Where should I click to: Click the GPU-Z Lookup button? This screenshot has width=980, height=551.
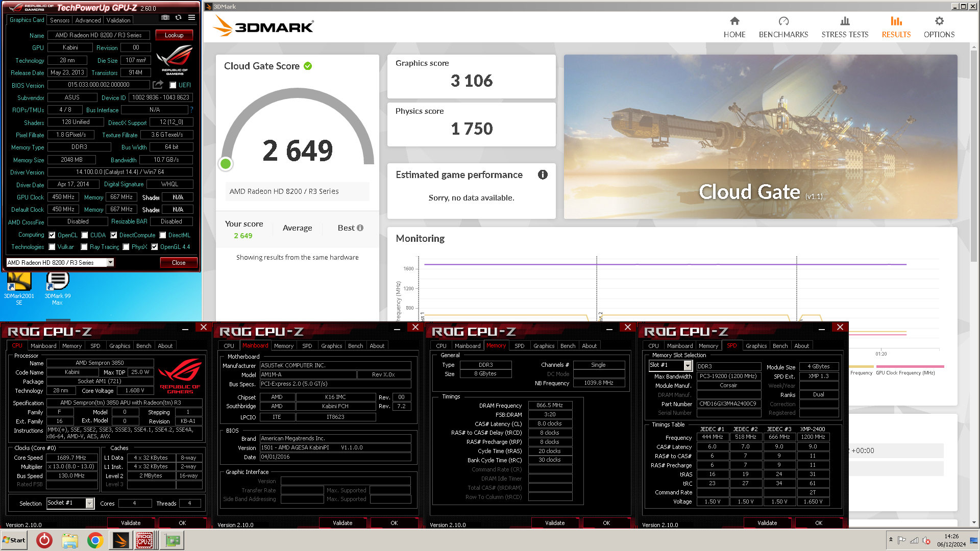(174, 35)
